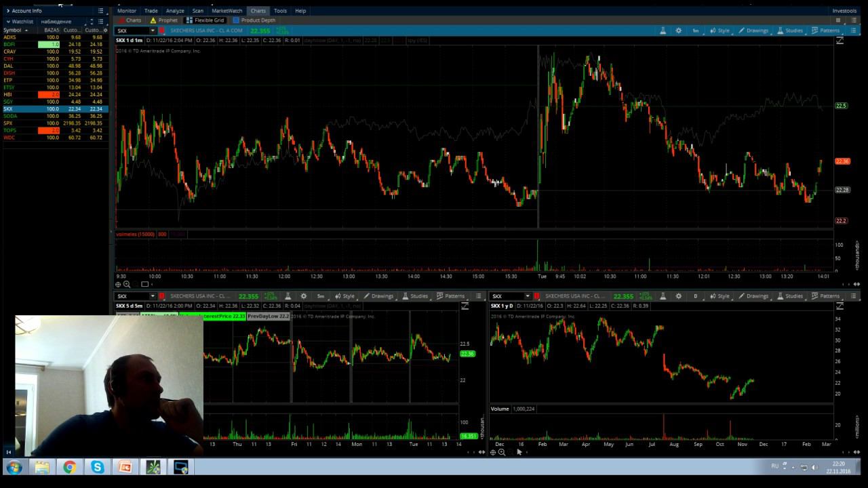Click the magnifier zoom icon below the daily chart

tap(502, 452)
